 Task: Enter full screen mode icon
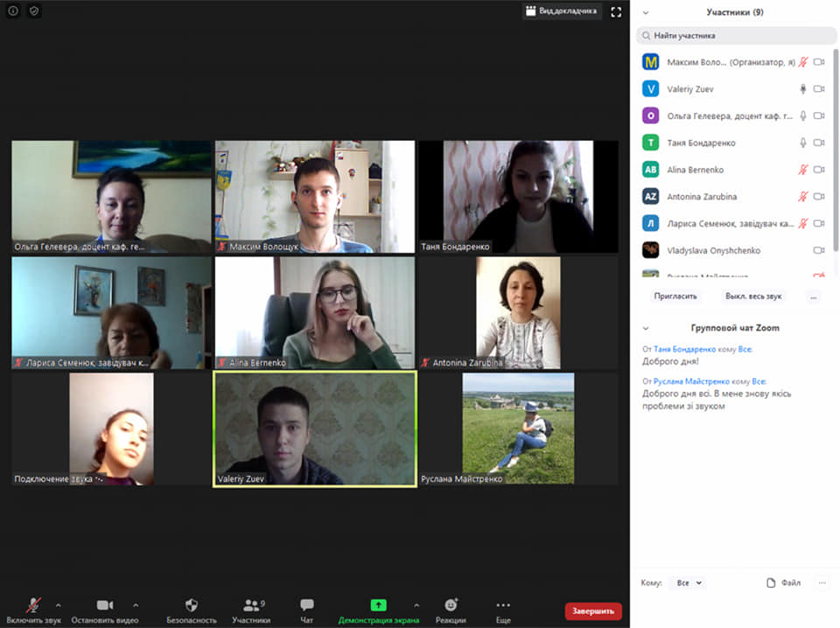pos(616,11)
